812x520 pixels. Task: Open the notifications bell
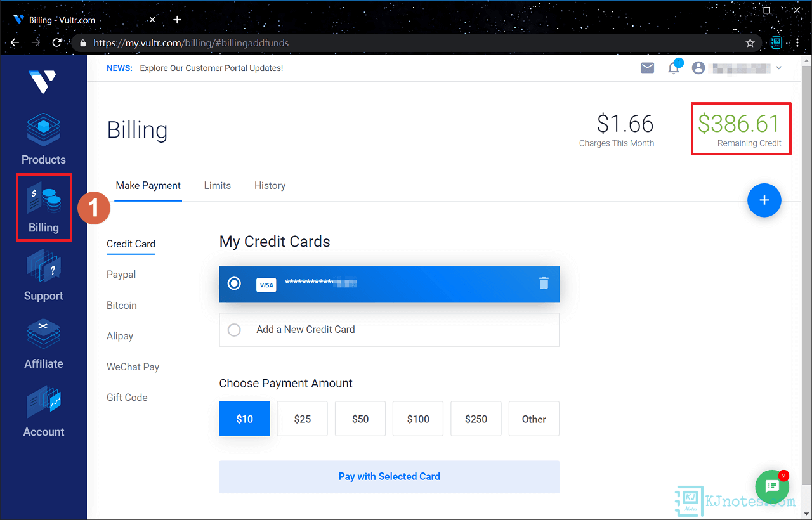pyautogui.click(x=674, y=68)
